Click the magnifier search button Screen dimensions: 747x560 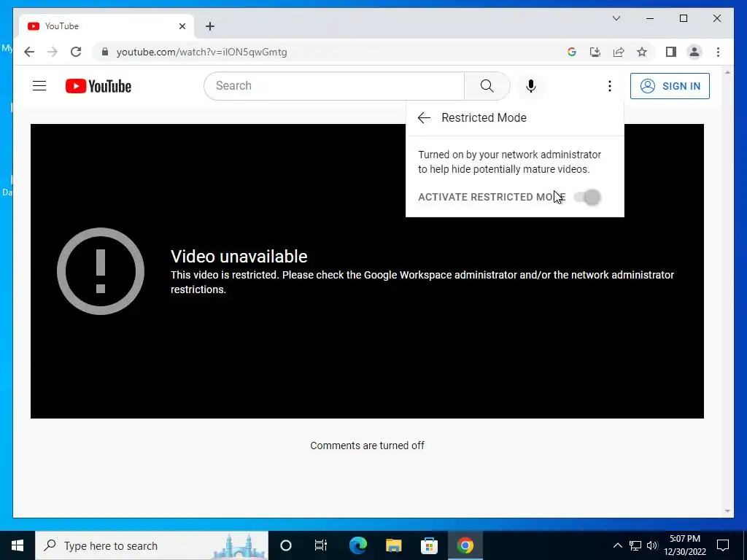tap(487, 86)
